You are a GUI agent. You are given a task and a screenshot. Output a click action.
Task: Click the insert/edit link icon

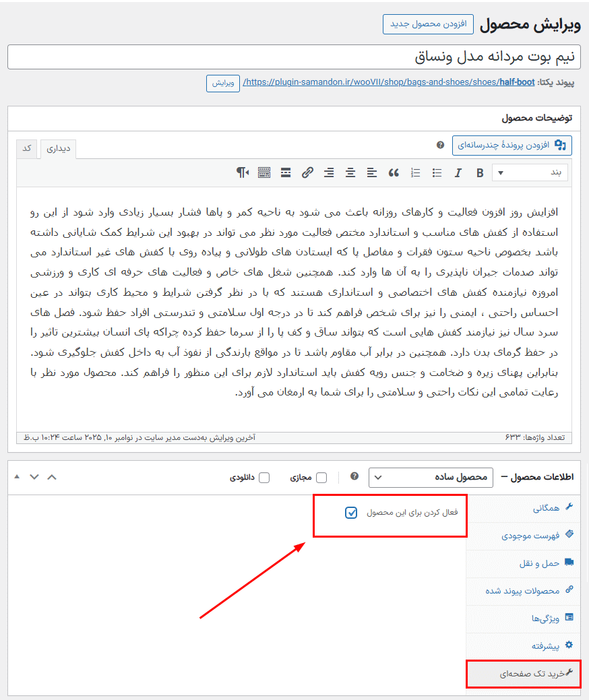(307, 173)
